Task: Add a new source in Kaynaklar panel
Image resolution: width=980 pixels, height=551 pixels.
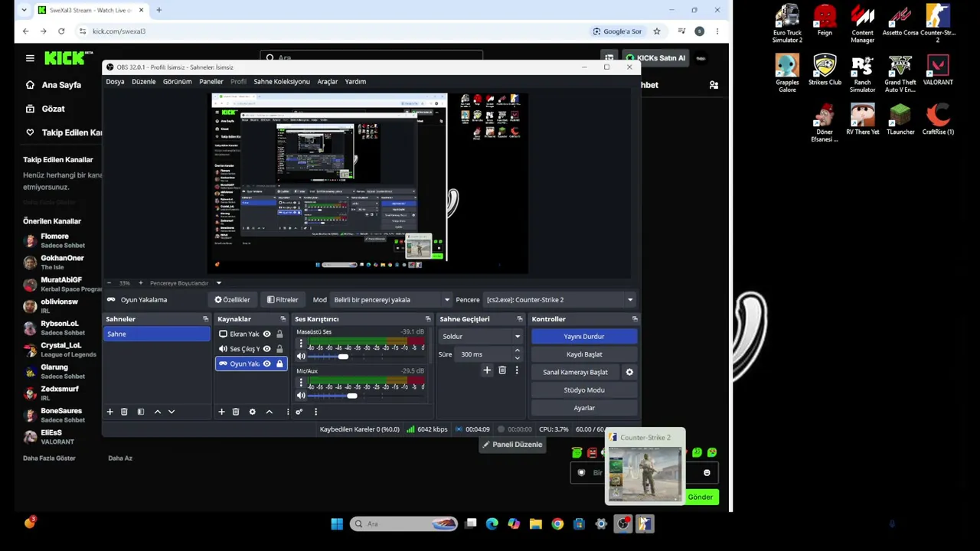Action: pyautogui.click(x=221, y=412)
